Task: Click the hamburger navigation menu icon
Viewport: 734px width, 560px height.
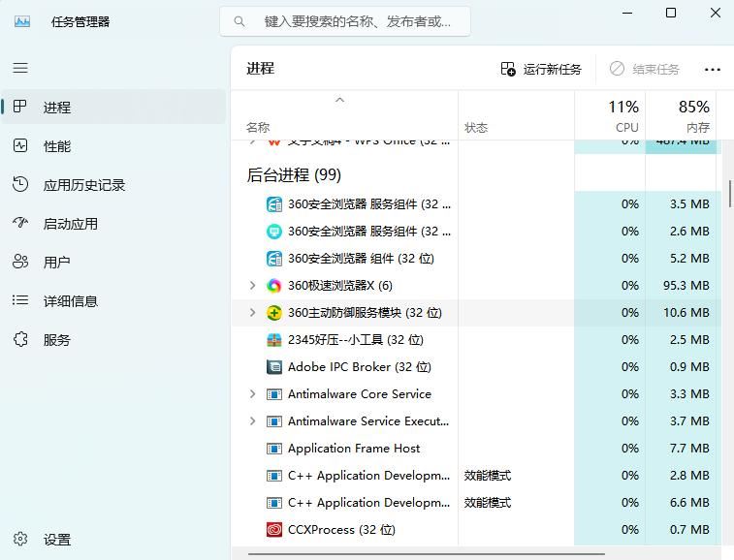Action: pyautogui.click(x=20, y=68)
